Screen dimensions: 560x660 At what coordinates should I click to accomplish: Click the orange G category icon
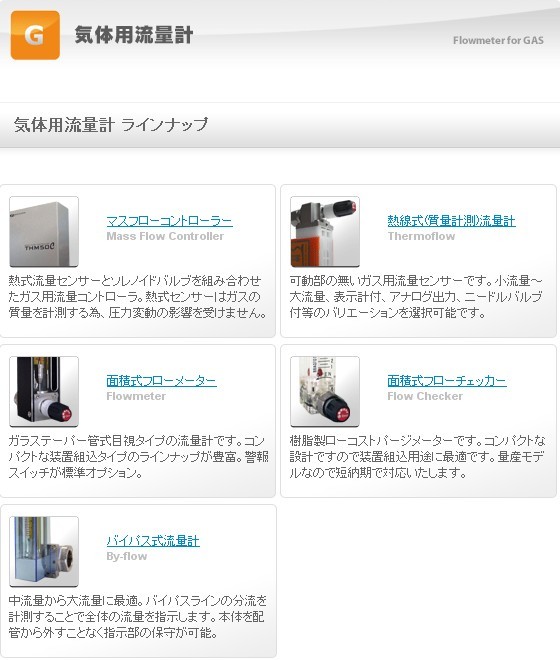pyautogui.click(x=35, y=35)
